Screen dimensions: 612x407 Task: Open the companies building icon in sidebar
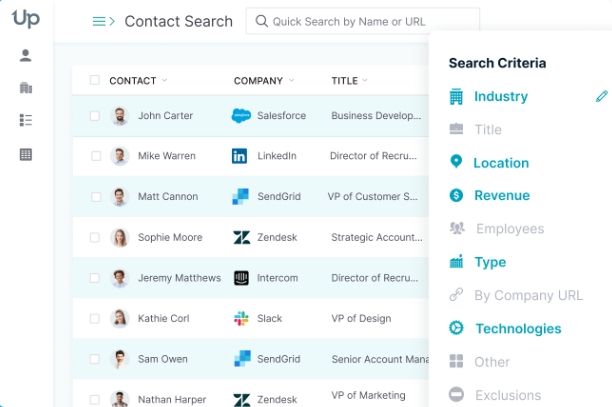point(26,88)
